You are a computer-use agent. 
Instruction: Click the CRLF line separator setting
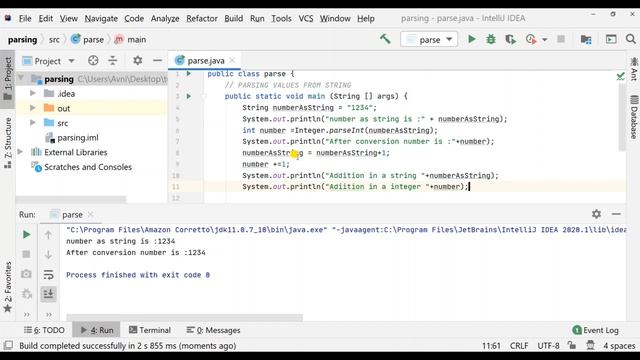coord(519,346)
